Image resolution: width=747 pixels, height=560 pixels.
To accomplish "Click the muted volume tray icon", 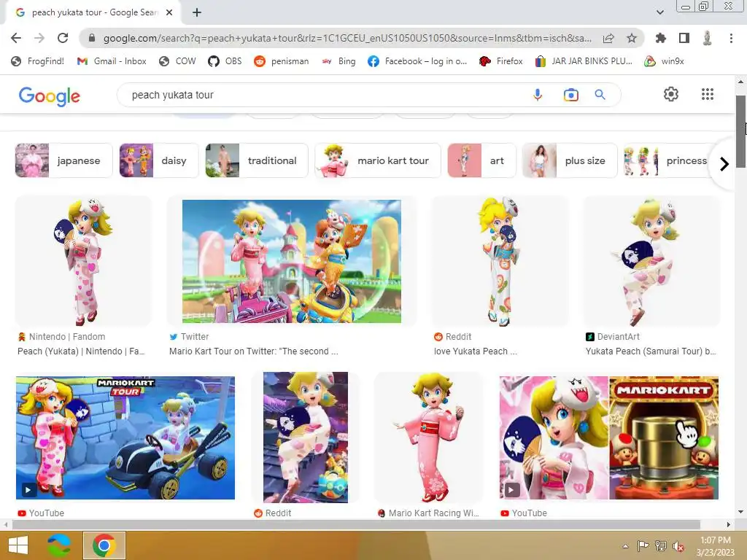I will (x=678, y=546).
